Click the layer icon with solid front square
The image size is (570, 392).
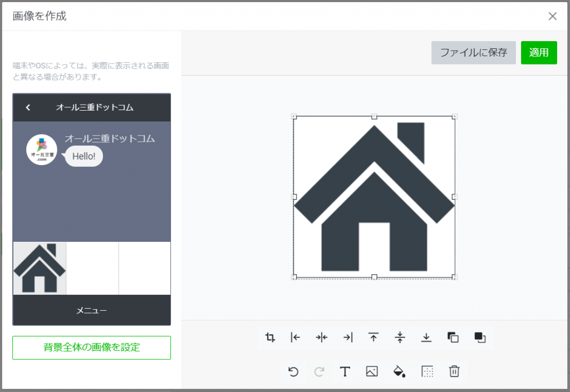pos(479,337)
